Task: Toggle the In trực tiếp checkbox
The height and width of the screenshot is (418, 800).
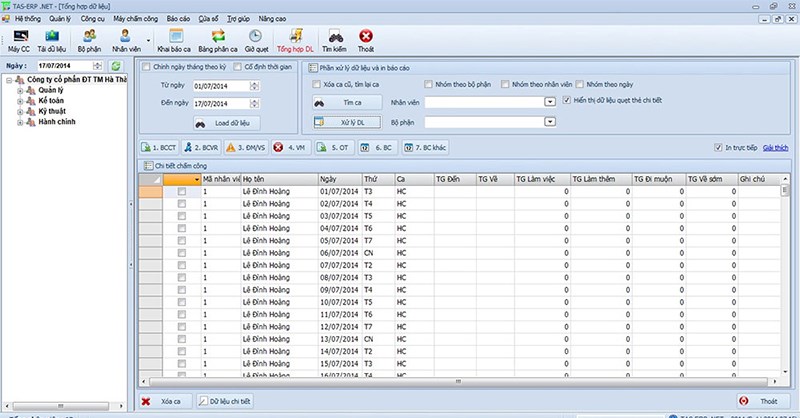Action: point(718,147)
